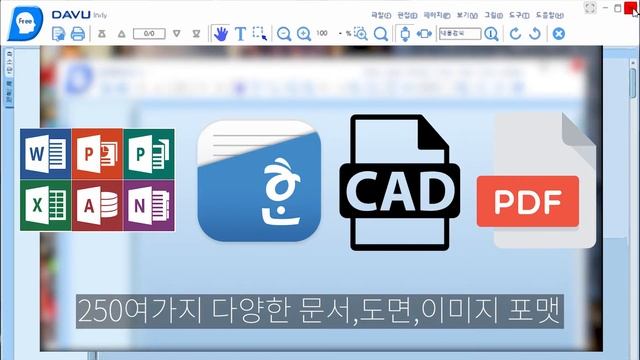Open the 그림(I) menu
This screenshot has width=640, height=360.
[493, 16]
